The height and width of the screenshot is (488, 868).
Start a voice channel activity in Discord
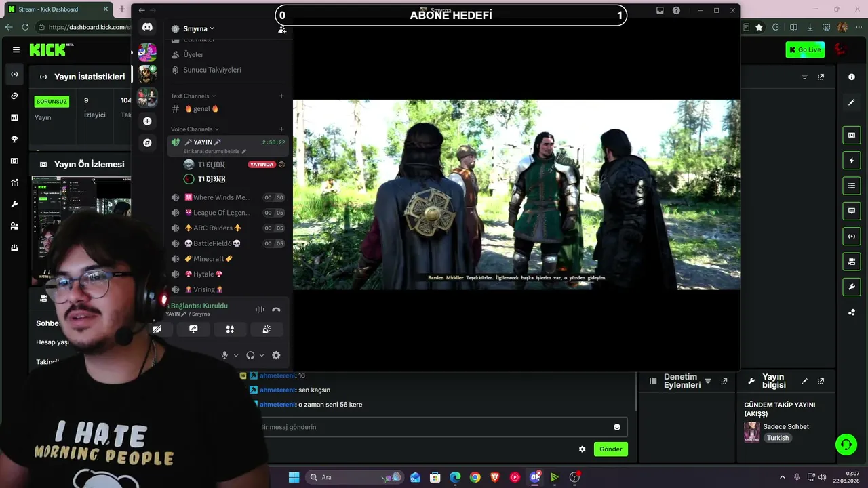click(230, 329)
